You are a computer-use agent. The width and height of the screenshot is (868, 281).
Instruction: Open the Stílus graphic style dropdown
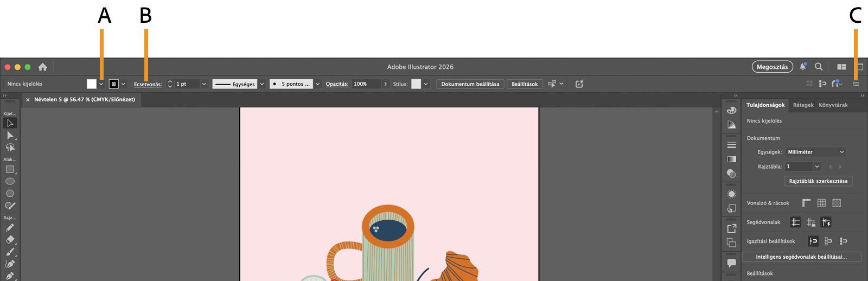[x=426, y=84]
